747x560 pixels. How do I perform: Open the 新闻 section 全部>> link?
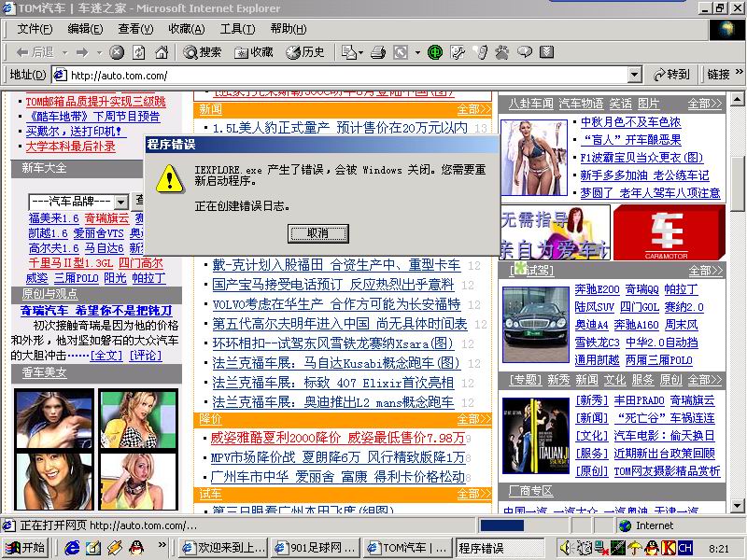[473, 109]
